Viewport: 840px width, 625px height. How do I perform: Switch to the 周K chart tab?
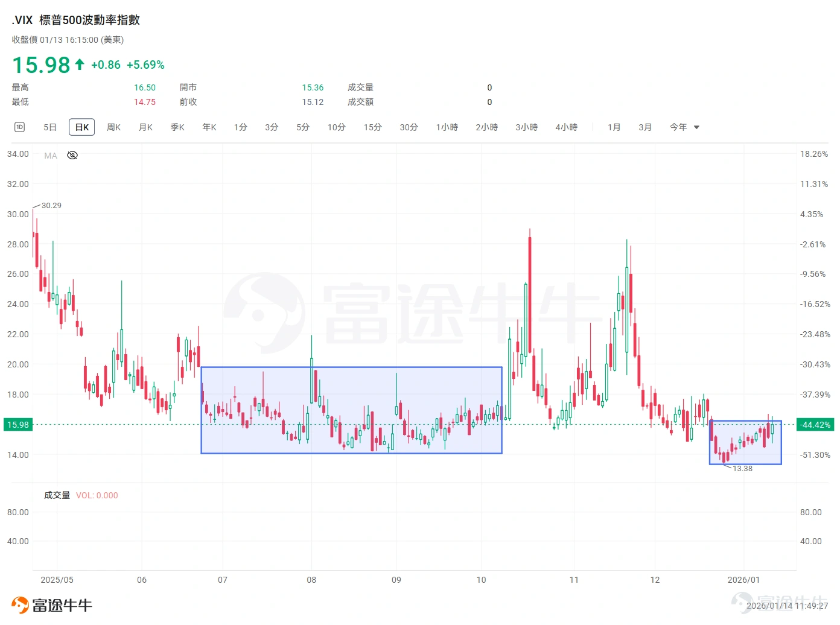pyautogui.click(x=114, y=127)
